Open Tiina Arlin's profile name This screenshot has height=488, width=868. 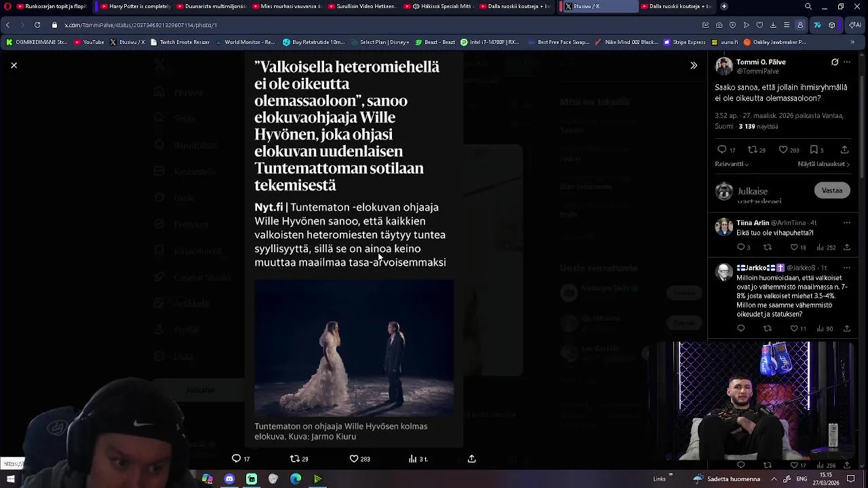pyautogui.click(x=752, y=222)
